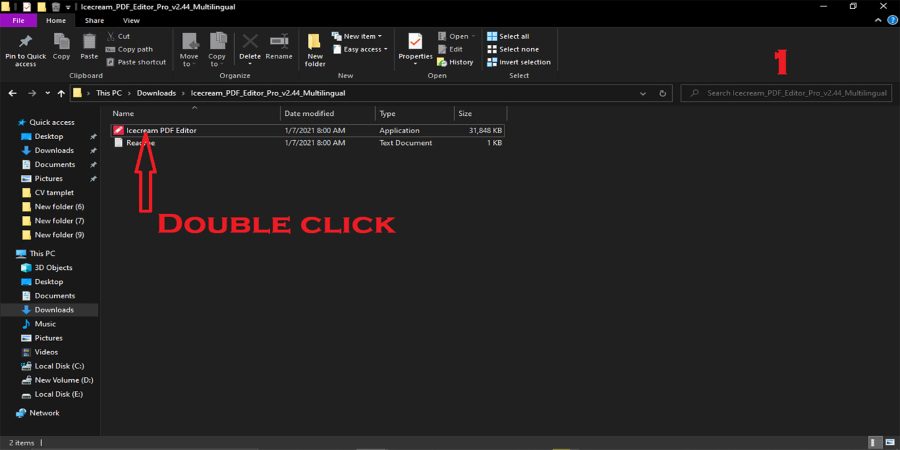Click Cut in the Clipboard group

118,36
